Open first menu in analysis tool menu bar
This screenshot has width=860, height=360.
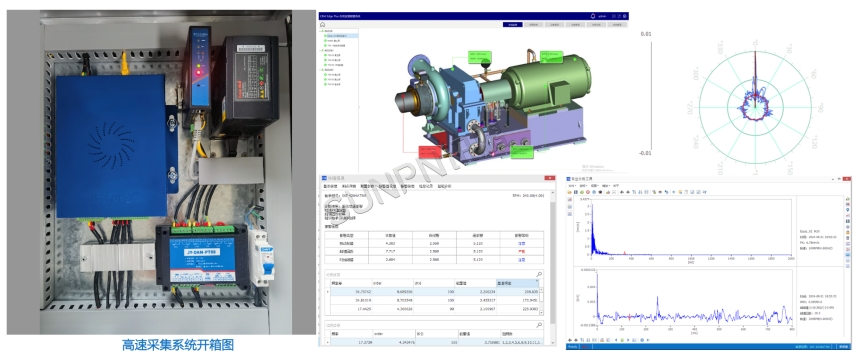[x=572, y=185]
